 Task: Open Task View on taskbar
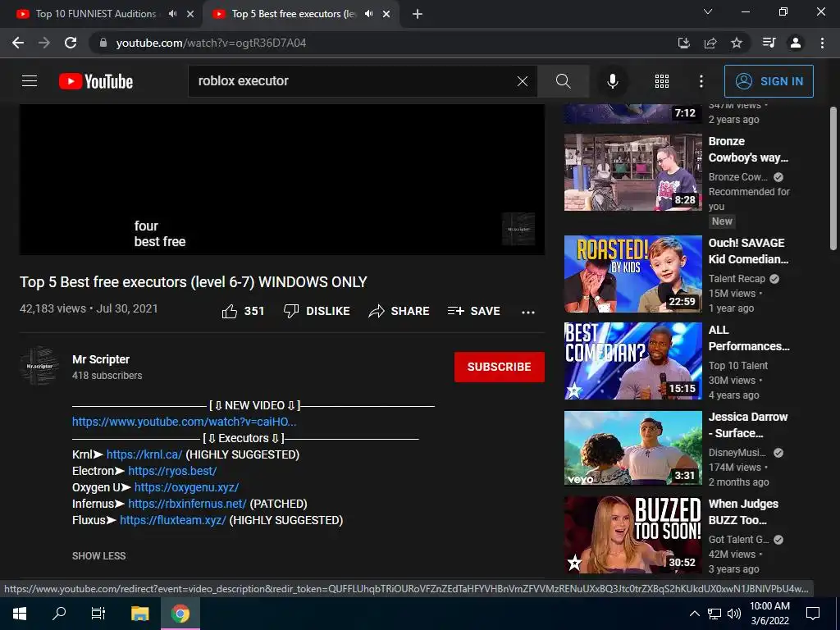point(98,614)
